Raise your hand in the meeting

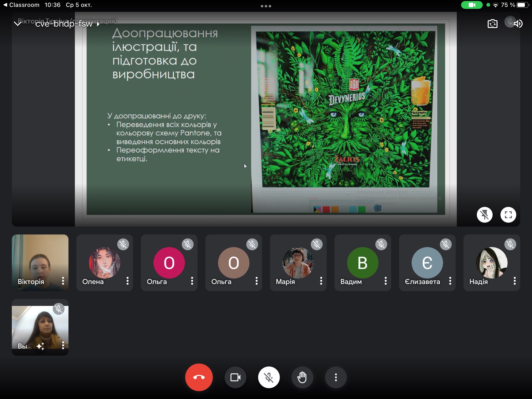click(x=302, y=377)
